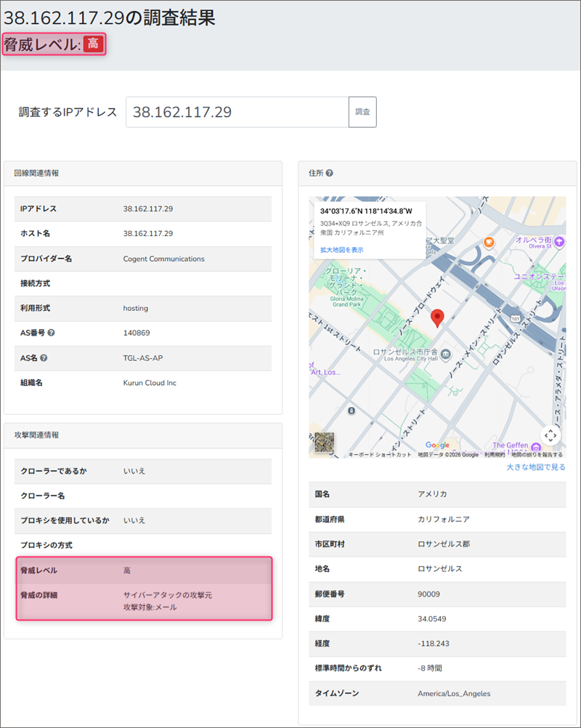Click the red 高 threat level badge
581x728 pixels.
click(x=94, y=44)
